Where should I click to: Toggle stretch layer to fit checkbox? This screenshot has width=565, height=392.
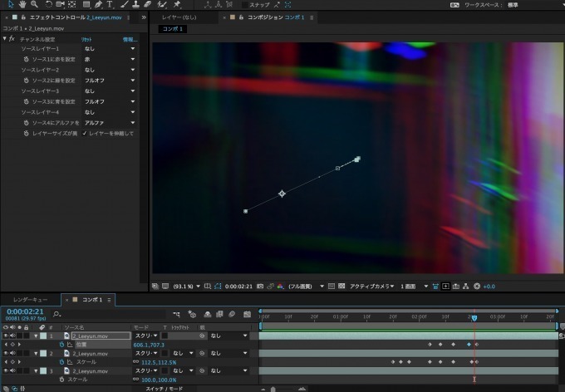[84, 134]
